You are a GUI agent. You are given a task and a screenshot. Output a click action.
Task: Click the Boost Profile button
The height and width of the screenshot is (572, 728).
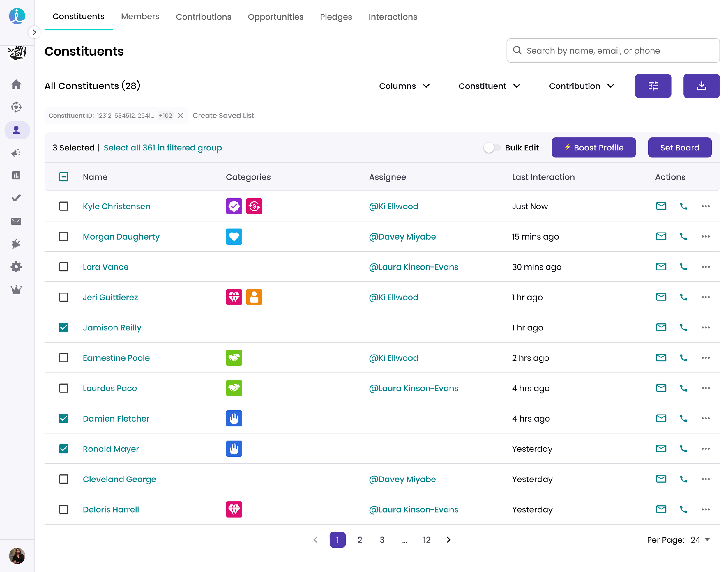[593, 148]
